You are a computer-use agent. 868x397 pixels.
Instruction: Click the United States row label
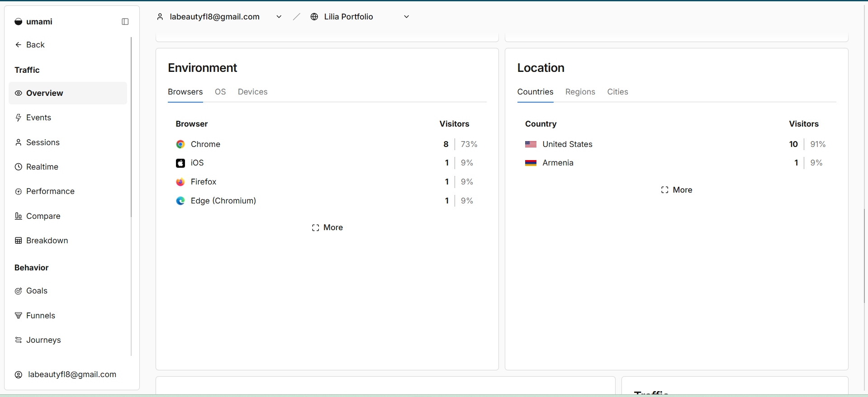pyautogui.click(x=567, y=144)
